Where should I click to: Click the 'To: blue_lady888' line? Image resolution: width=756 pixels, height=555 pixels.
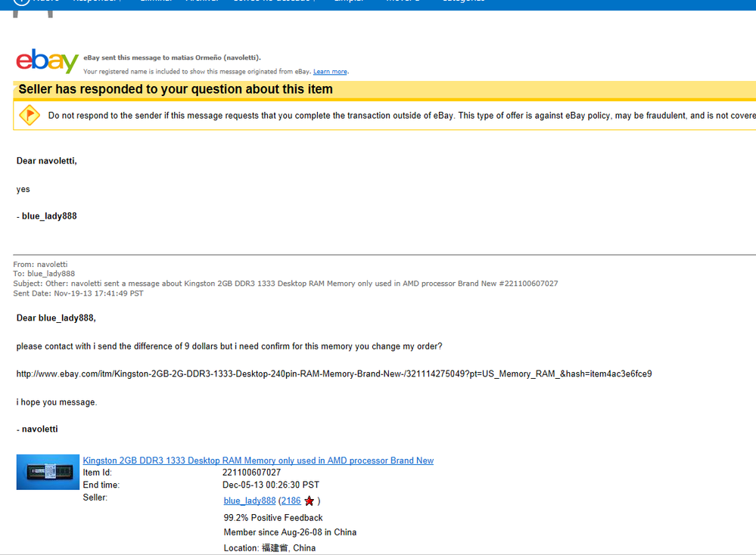coord(44,274)
